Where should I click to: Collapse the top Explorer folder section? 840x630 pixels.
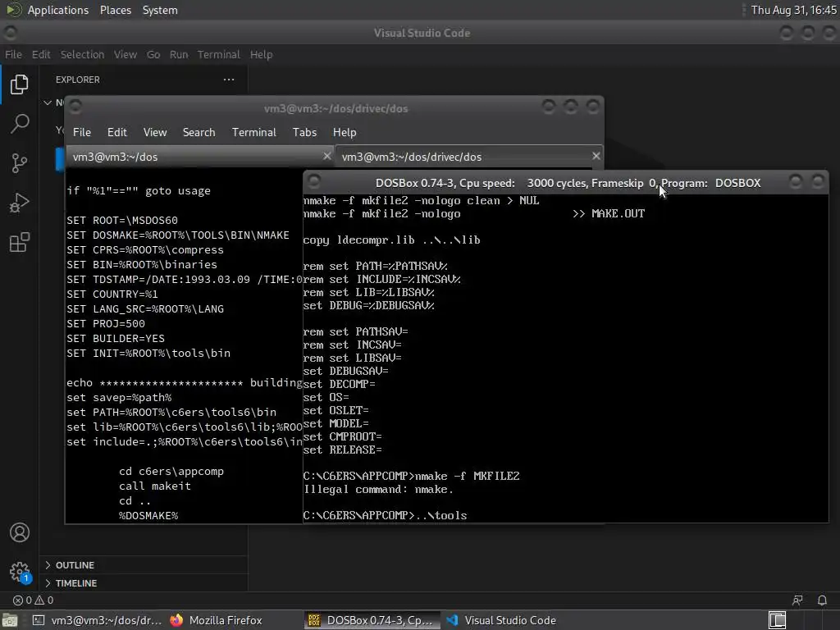tap(48, 103)
